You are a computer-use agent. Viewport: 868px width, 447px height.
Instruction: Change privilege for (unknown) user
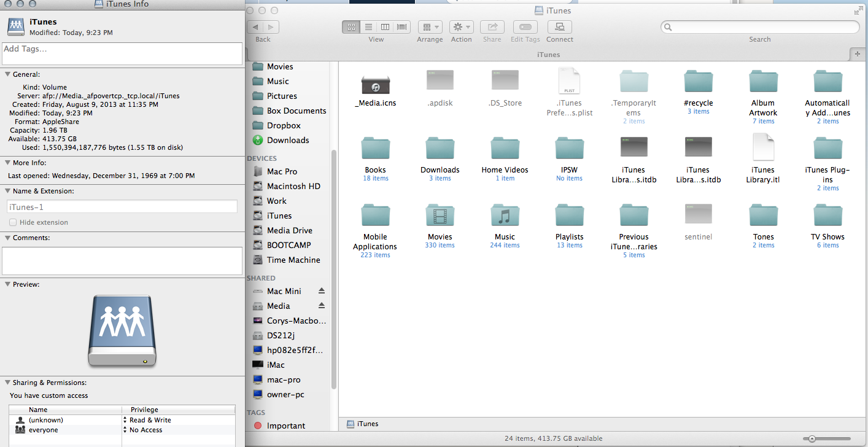click(x=178, y=420)
